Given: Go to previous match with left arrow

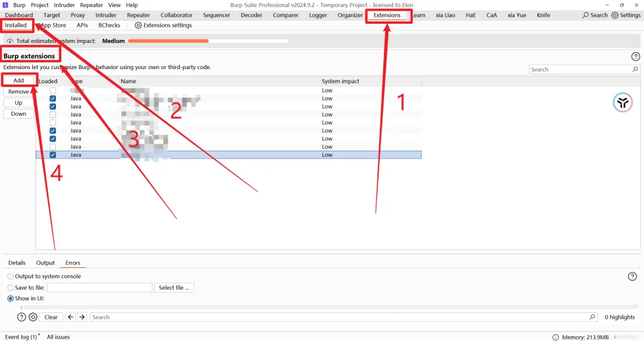Looking at the screenshot, I should pyautogui.click(x=70, y=317).
